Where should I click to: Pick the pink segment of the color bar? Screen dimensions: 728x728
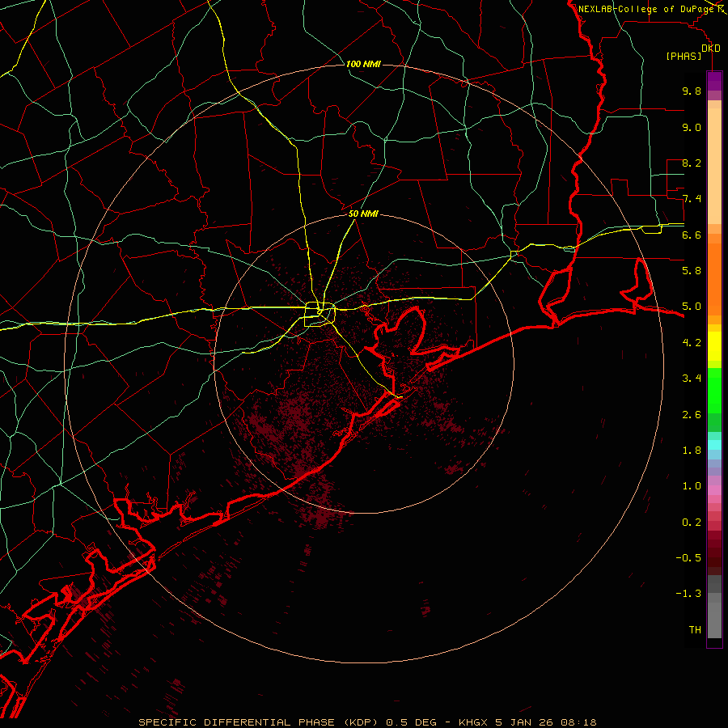click(x=714, y=490)
